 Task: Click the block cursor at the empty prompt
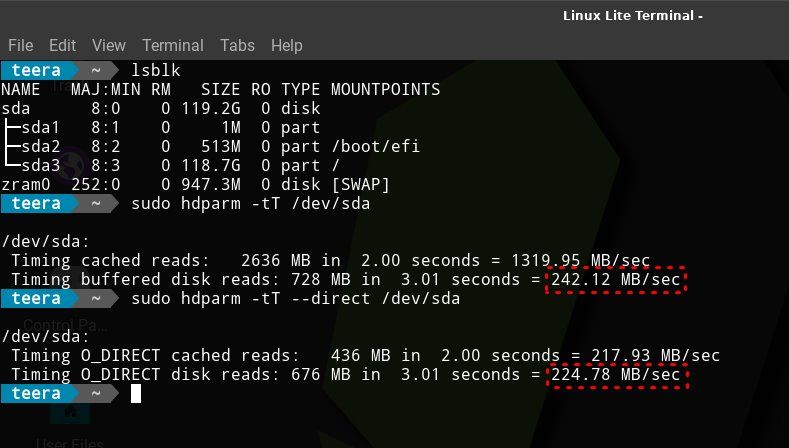(136, 394)
